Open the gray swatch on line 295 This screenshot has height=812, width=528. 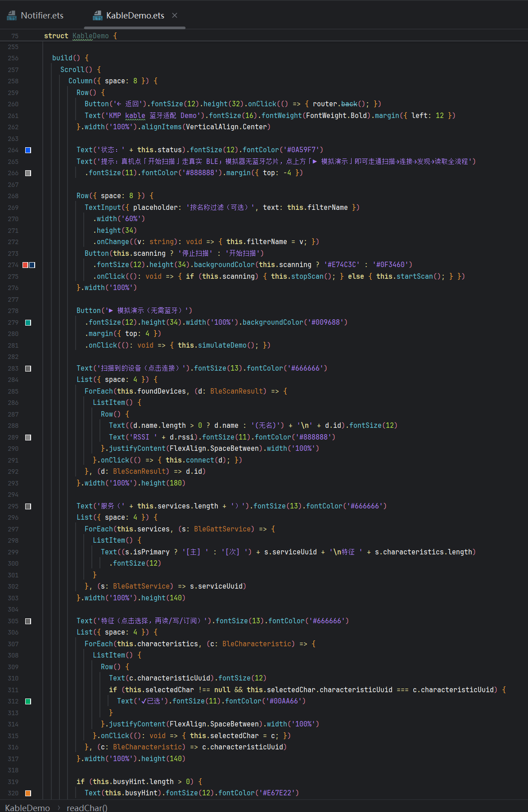point(28,506)
